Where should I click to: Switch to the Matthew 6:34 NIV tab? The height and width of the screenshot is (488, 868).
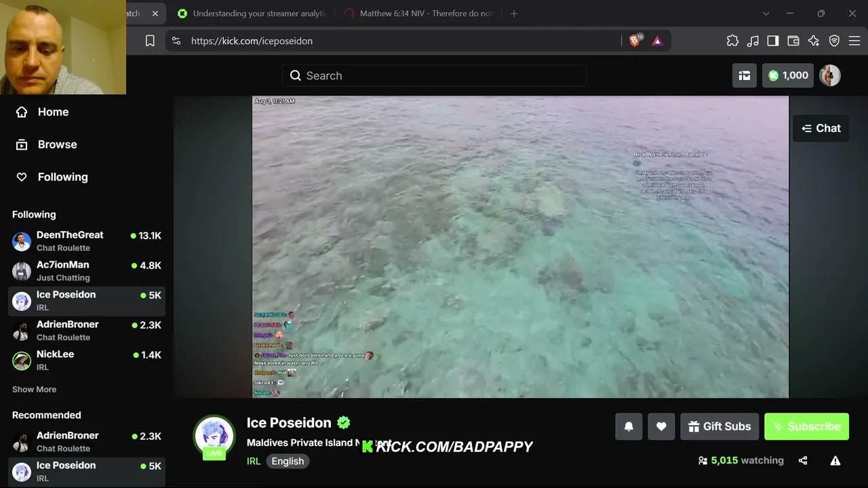pyautogui.click(x=419, y=14)
